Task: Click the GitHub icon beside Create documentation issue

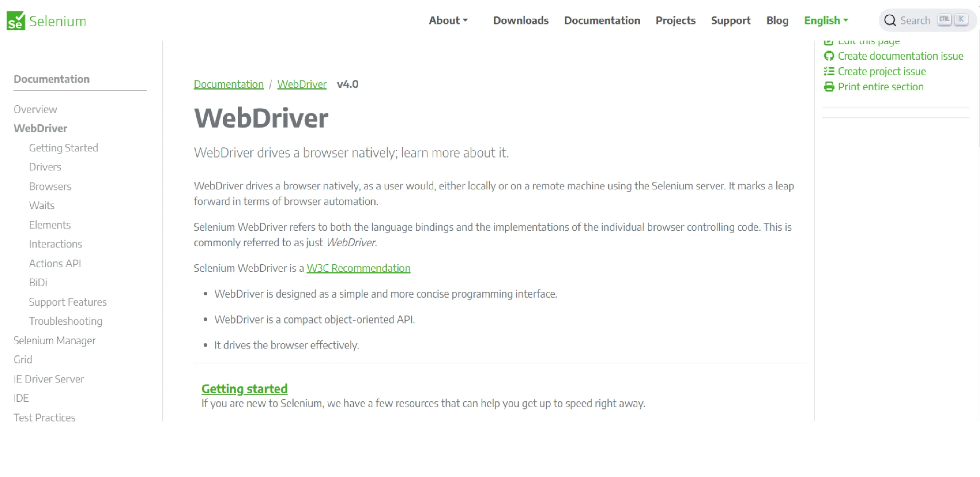Action: [x=829, y=56]
